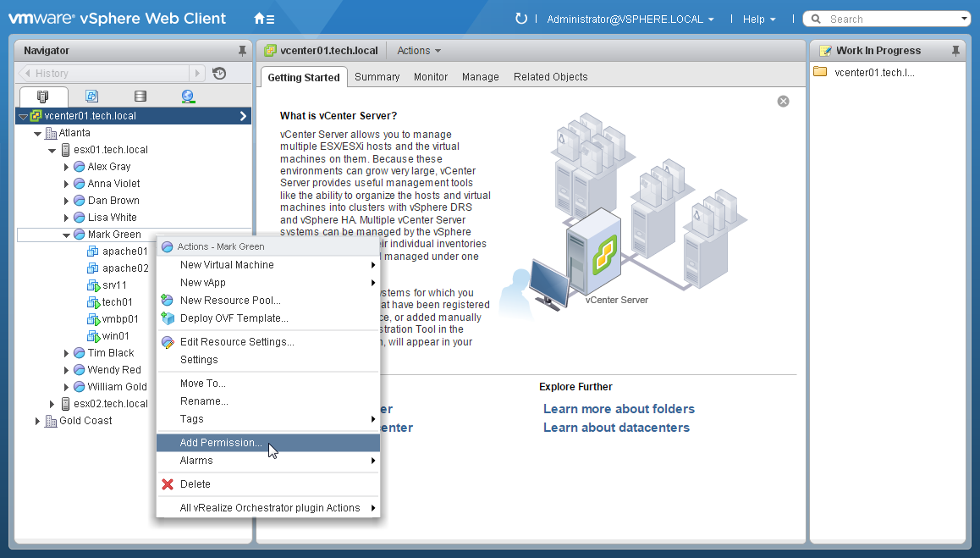Image resolution: width=980 pixels, height=558 pixels.
Task: Click the vmbp01 VM icon
Action: 93,319
